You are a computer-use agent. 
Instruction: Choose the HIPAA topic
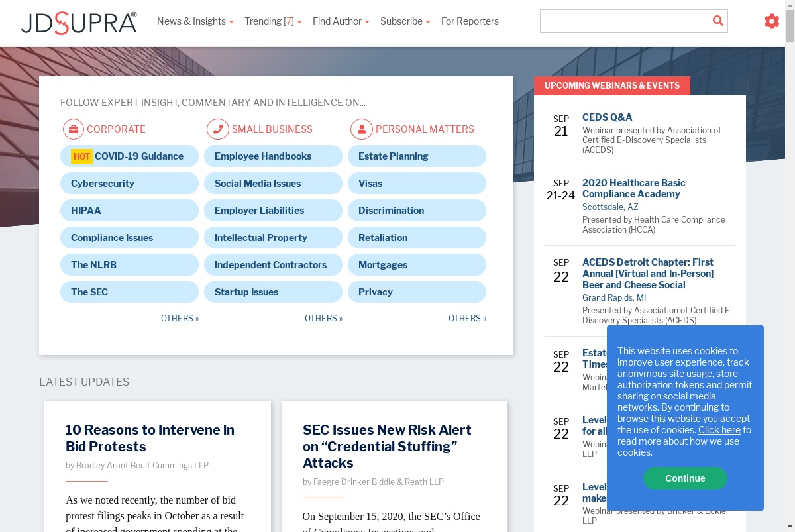(x=129, y=211)
